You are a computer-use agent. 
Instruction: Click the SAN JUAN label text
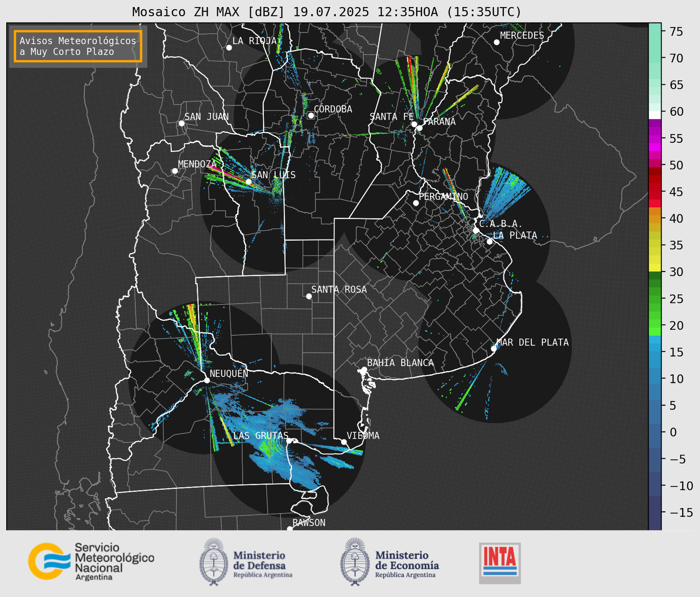pyautogui.click(x=207, y=117)
